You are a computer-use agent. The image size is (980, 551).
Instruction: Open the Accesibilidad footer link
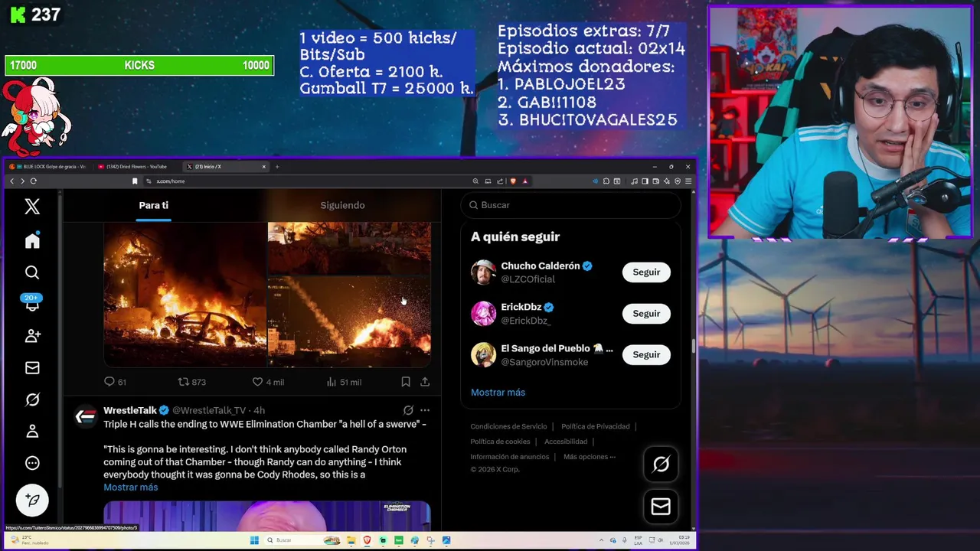pyautogui.click(x=566, y=442)
